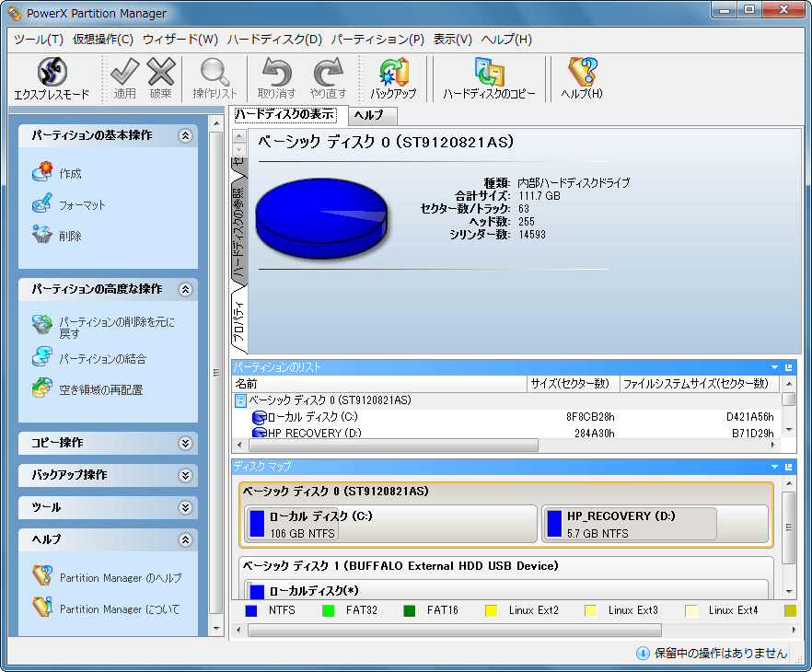Click the フォーマット format icon
Screen dimensions: 812x672
tap(42, 203)
